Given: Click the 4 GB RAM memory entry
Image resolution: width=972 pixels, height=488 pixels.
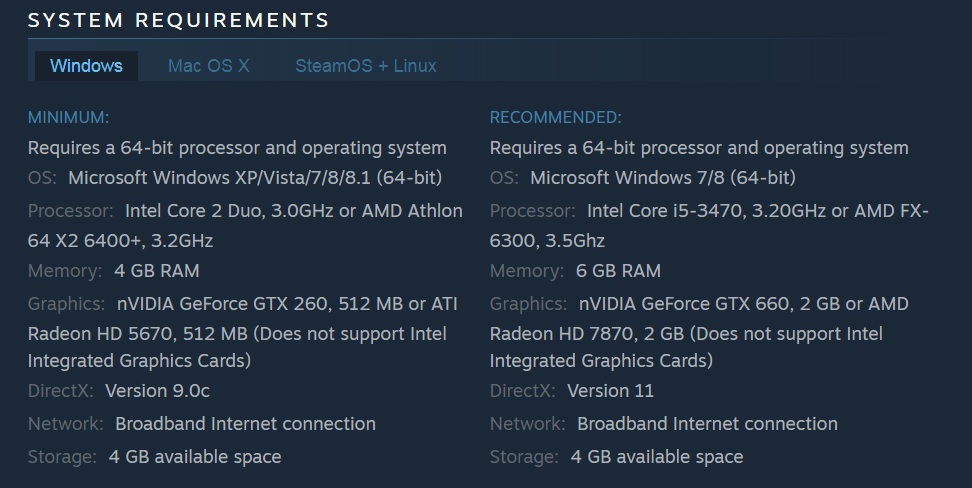Looking at the screenshot, I should tap(156, 271).
